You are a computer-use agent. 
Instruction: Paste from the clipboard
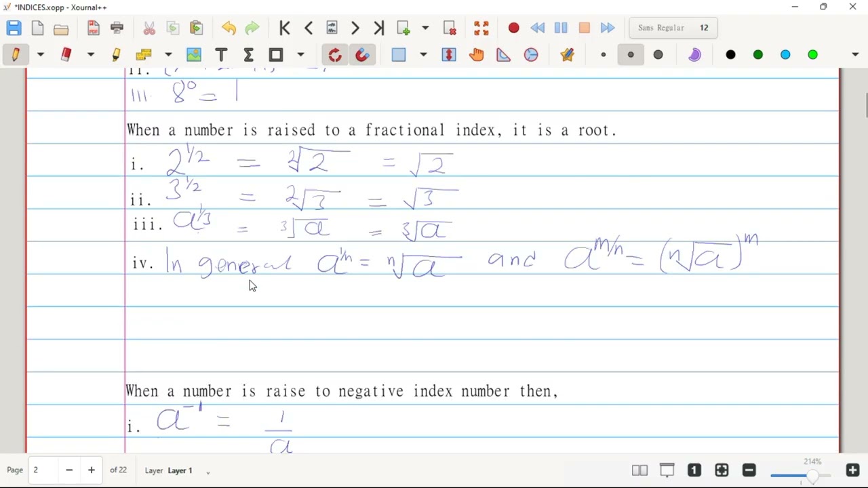click(197, 28)
